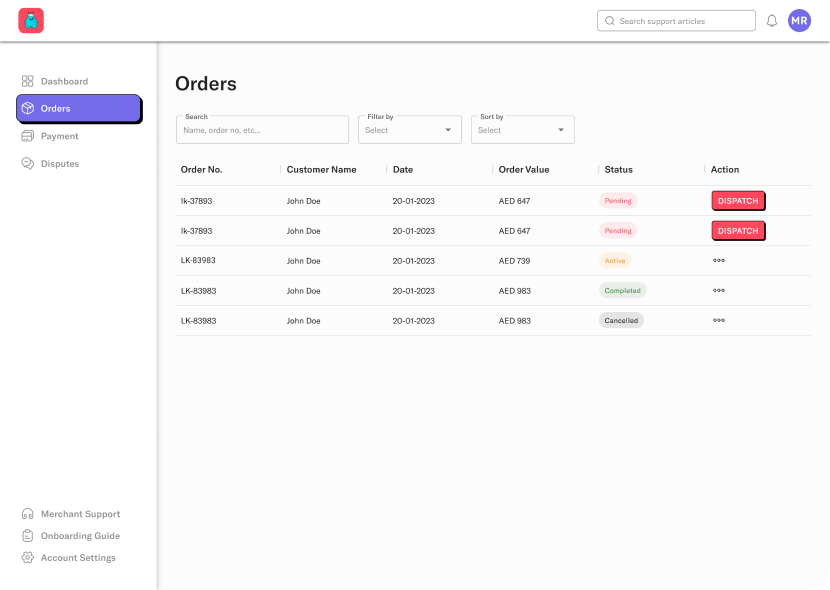830x590 pixels.
Task: Open the 'Sort by' Select dropdown
Action: (522, 130)
